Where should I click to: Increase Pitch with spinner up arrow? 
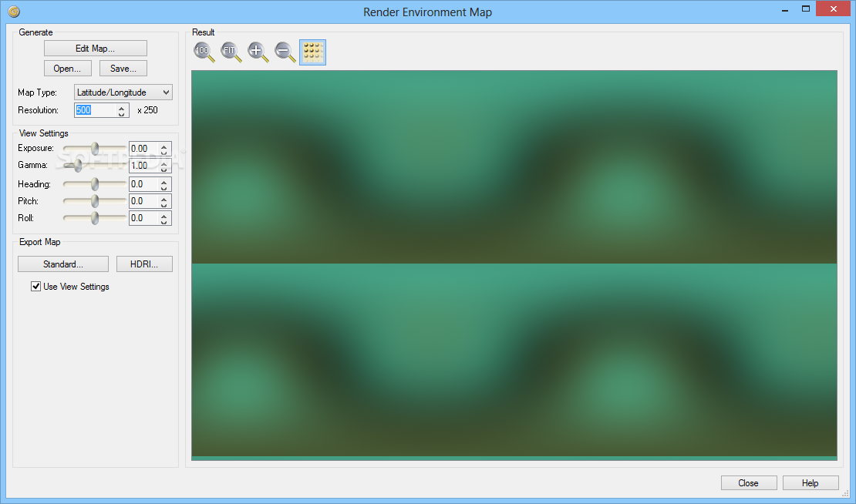(163, 199)
